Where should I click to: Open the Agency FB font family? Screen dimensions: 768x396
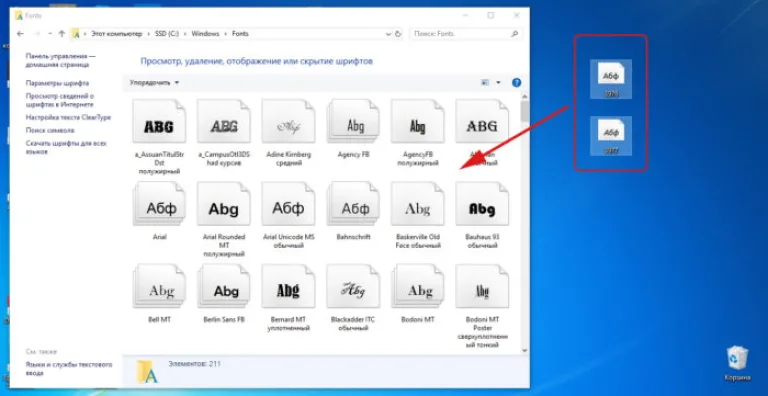[353, 122]
